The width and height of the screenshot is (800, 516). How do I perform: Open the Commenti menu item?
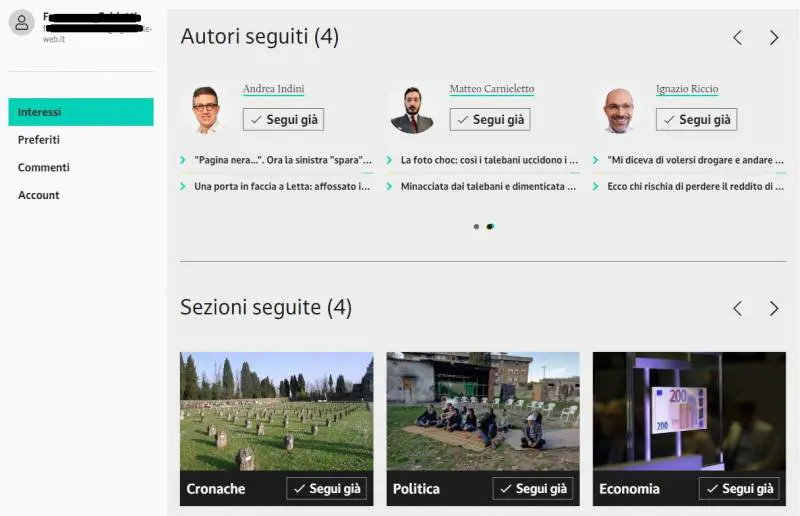click(44, 167)
